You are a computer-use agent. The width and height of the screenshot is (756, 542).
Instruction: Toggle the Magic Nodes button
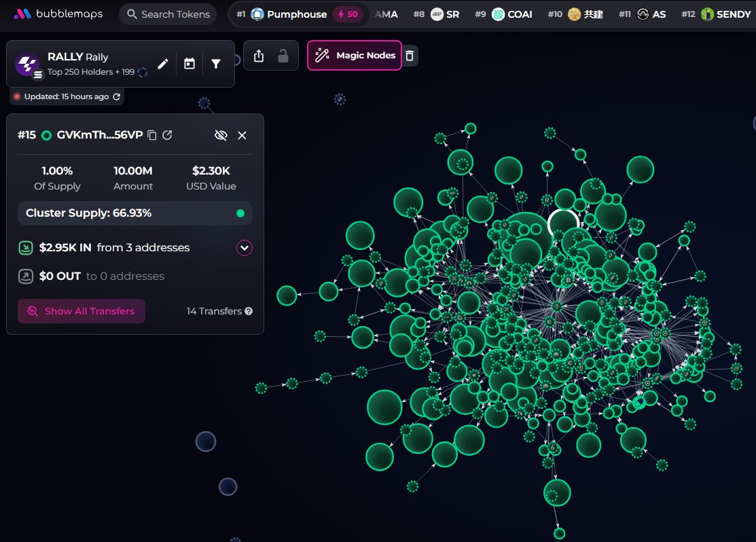tap(355, 56)
